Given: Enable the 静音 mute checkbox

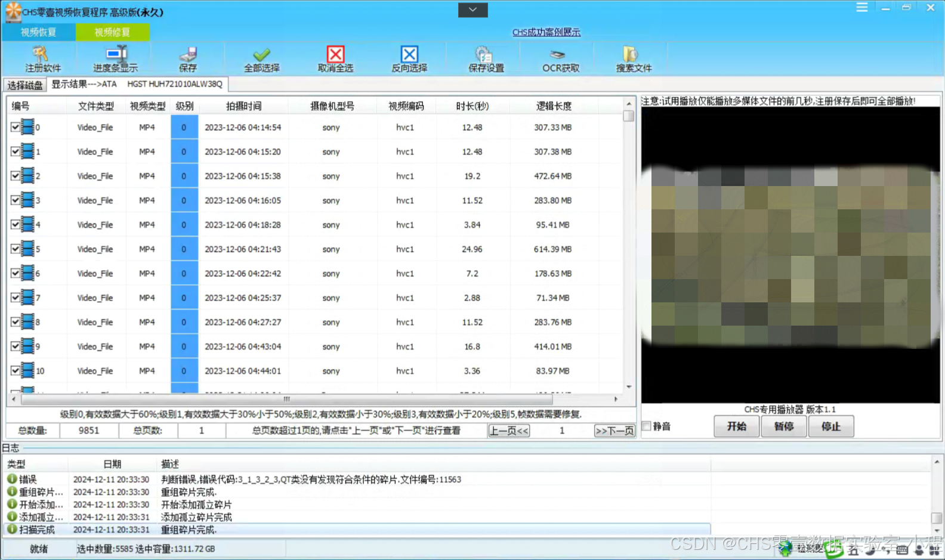Looking at the screenshot, I should tap(646, 426).
